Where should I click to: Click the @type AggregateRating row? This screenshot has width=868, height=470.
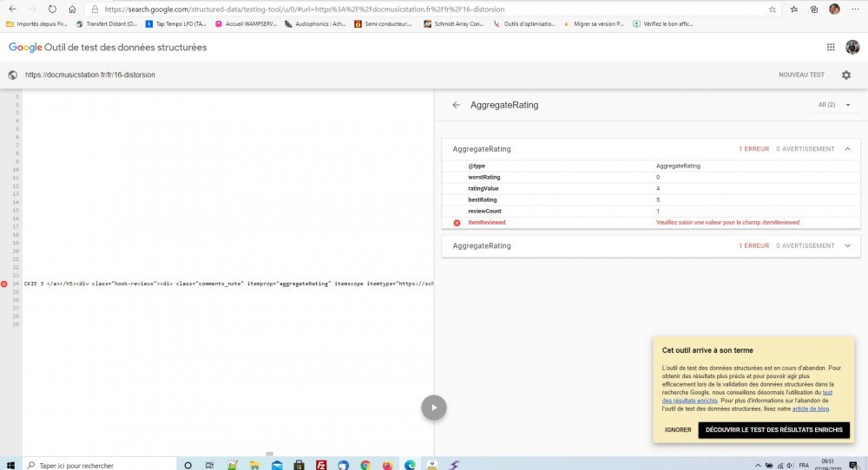[x=651, y=166]
